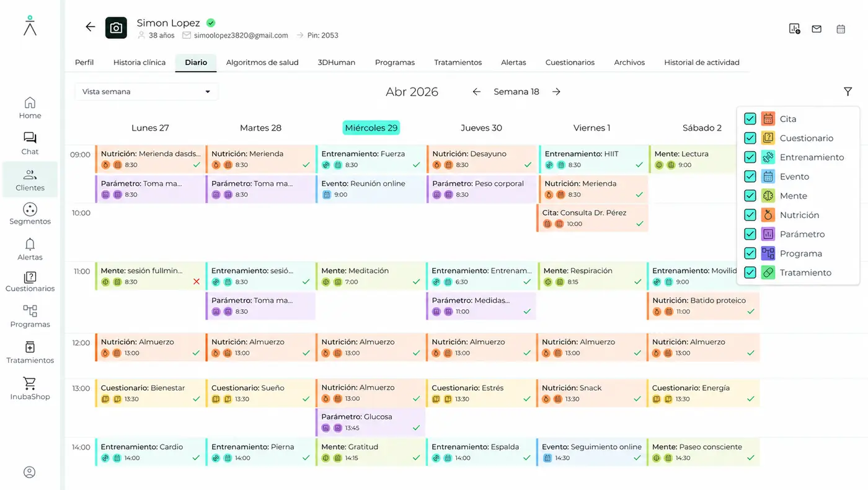The height and width of the screenshot is (490, 868).
Task: Open the Mente: Paseo consciente entry
Action: point(703,452)
